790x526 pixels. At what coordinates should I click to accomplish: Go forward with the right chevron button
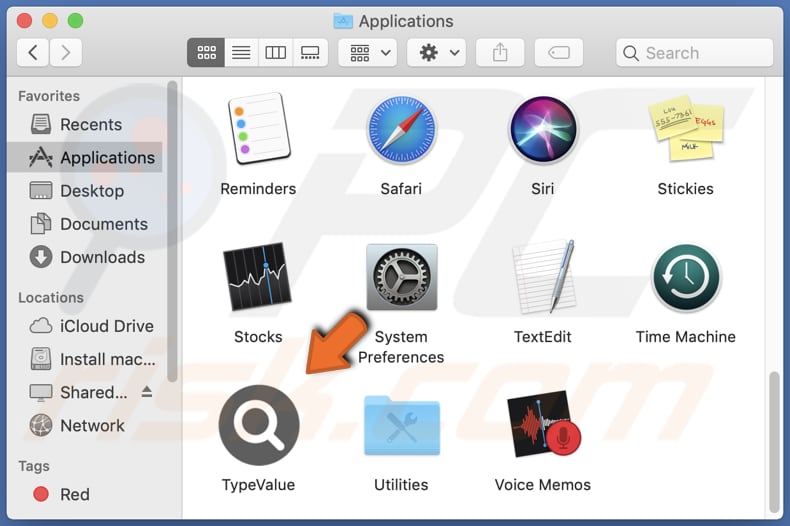[65, 52]
